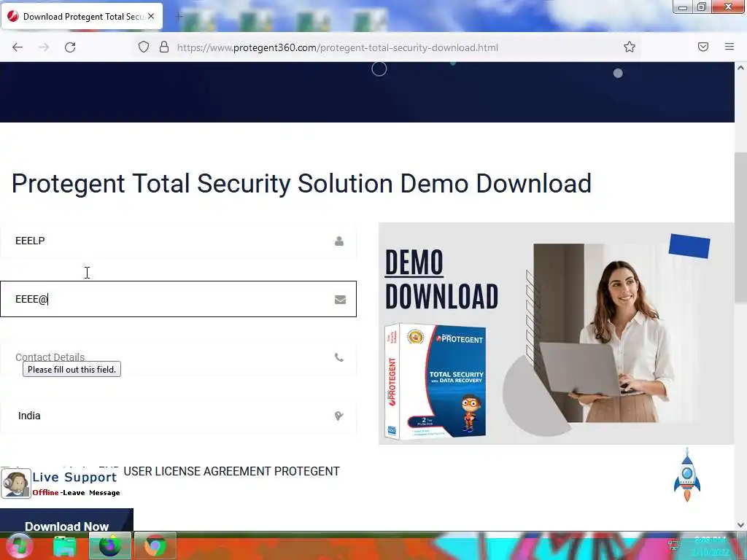Minimize the browser window

(683, 7)
